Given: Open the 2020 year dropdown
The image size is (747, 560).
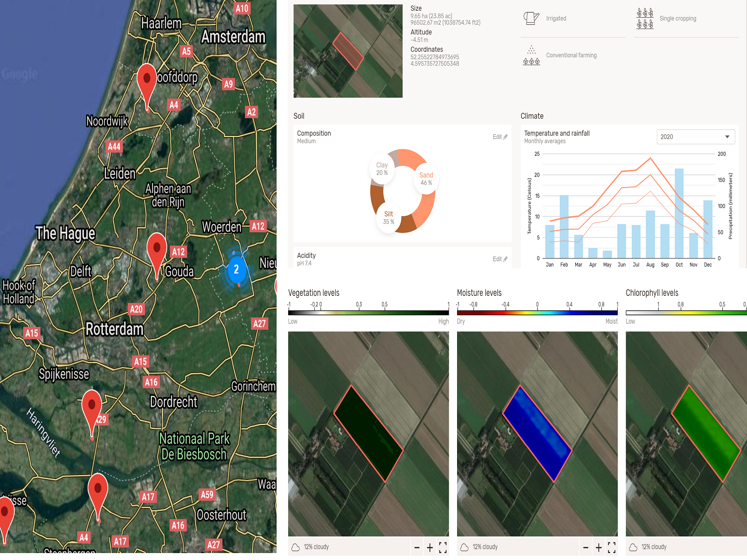Looking at the screenshot, I should tap(696, 137).
